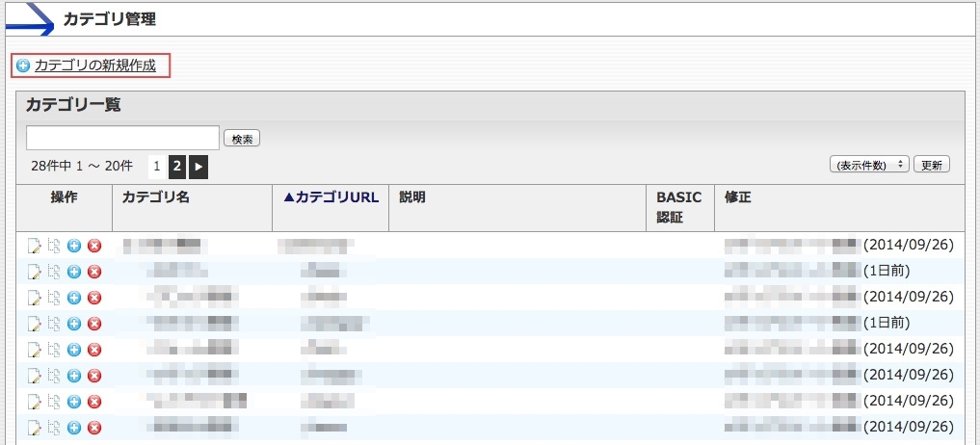Click the カテゴリ管理 page heading
Viewport: 980px width, 445px height.
(110, 19)
